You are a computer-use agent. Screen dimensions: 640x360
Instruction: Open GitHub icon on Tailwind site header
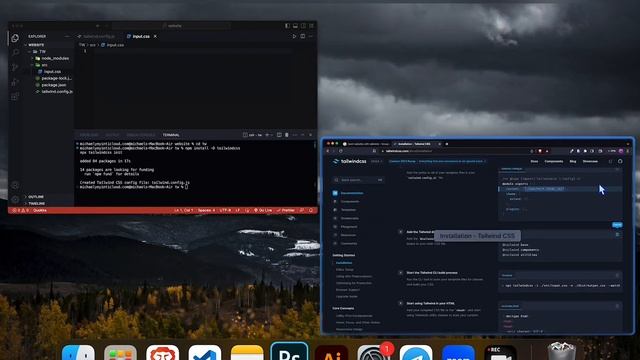pos(620,161)
